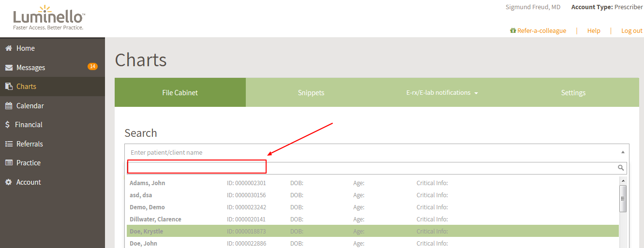Switch to the File Cabinet tab

pyautogui.click(x=180, y=92)
